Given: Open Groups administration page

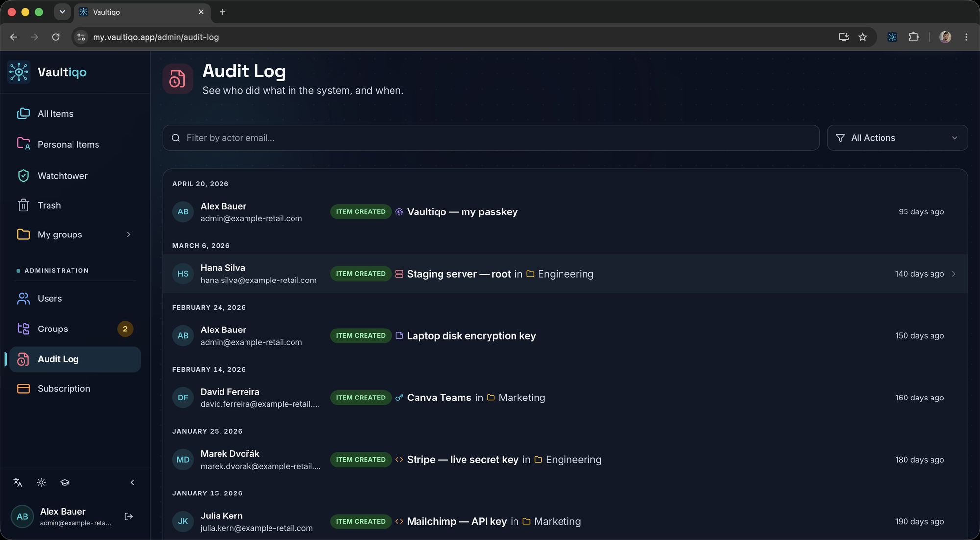Looking at the screenshot, I should click(75, 329).
